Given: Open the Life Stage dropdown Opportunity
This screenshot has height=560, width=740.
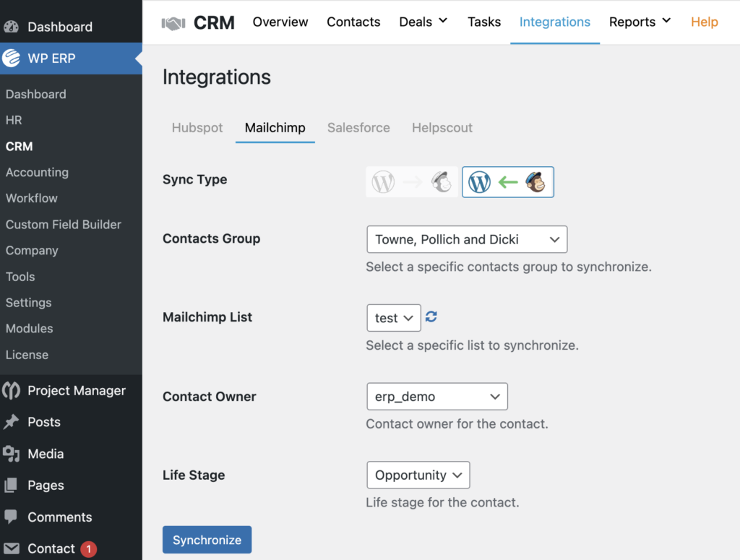Looking at the screenshot, I should 418,475.
